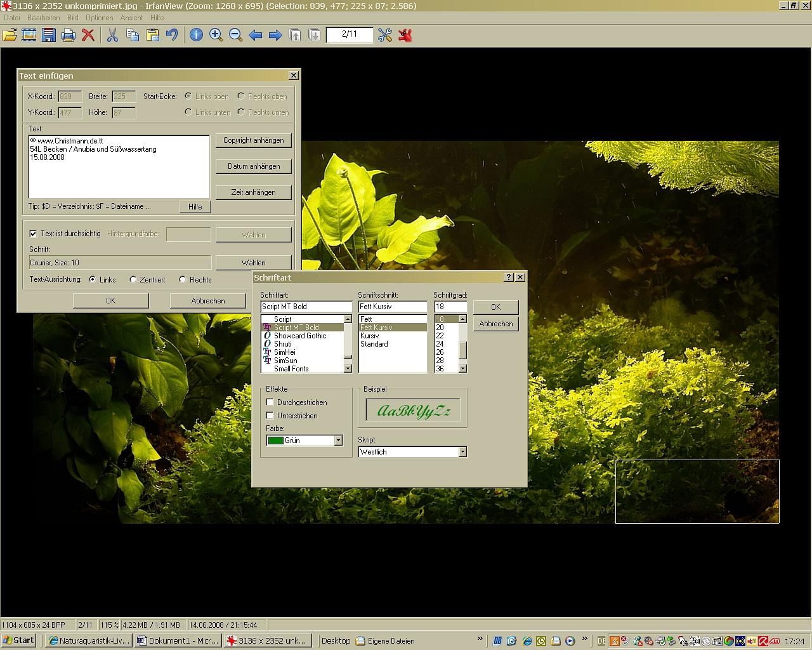Image resolution: width=812 pixels, height=650 pixels.
Task: Open image Information icon
Action: (x=196, y=35)
